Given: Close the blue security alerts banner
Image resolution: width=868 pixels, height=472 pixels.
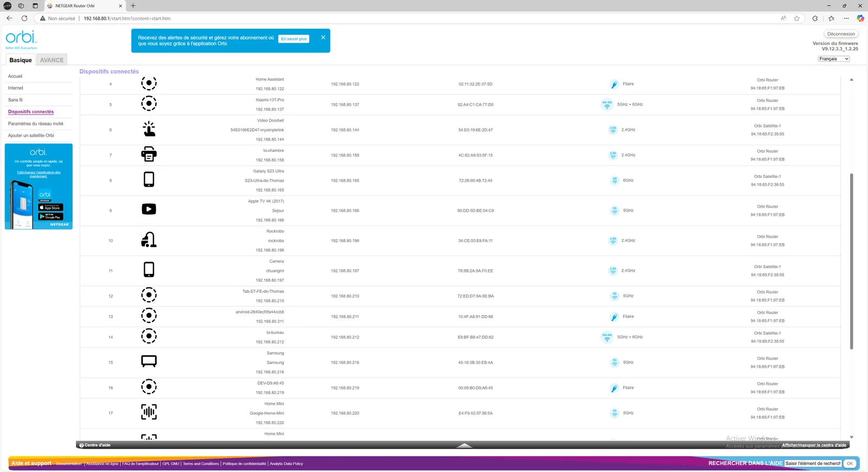Looking at the screenshot, I should [323, 37].
